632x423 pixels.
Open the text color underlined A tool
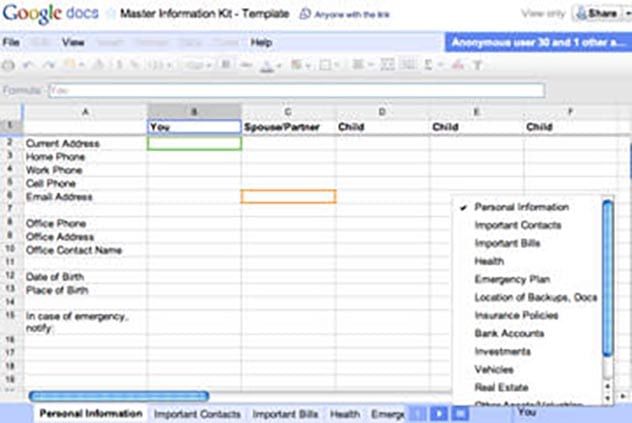click(x=269, y=65)
